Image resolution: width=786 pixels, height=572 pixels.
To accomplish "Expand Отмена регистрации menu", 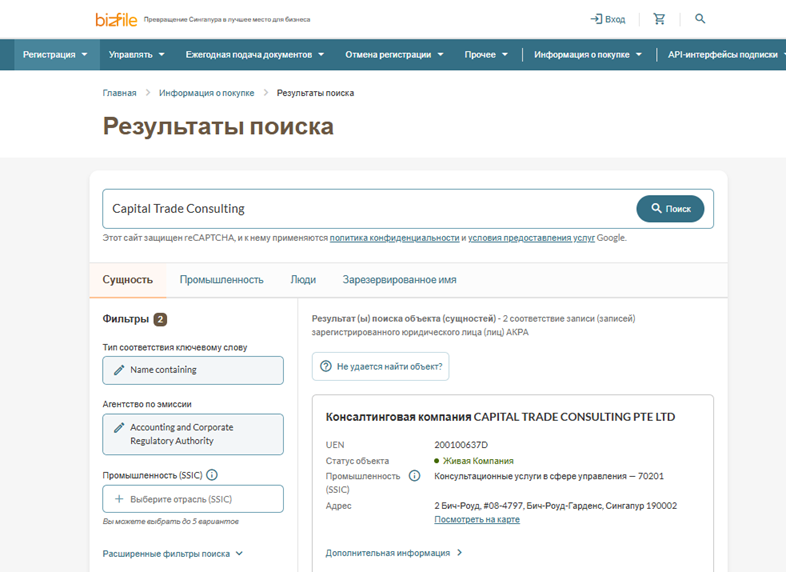I will point(394,55).
